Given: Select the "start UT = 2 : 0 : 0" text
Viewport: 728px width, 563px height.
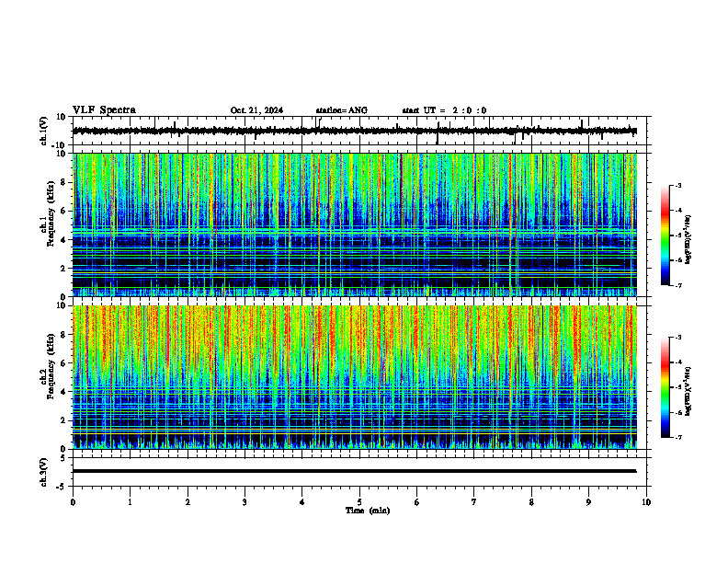Looking at the screenshot, I should [x=444, y=110].
